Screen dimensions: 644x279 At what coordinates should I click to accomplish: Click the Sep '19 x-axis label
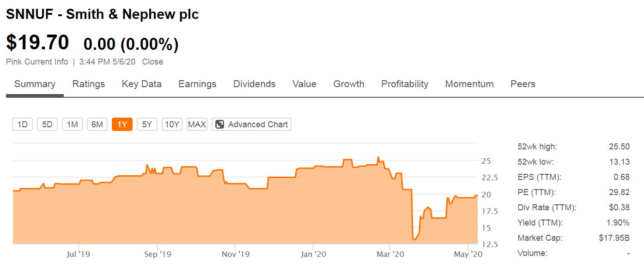click(x=158, y=254)
